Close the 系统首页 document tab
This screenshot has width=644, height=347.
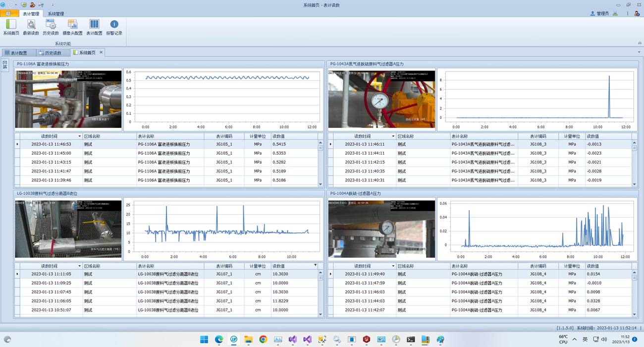click(x=101, y=53)
